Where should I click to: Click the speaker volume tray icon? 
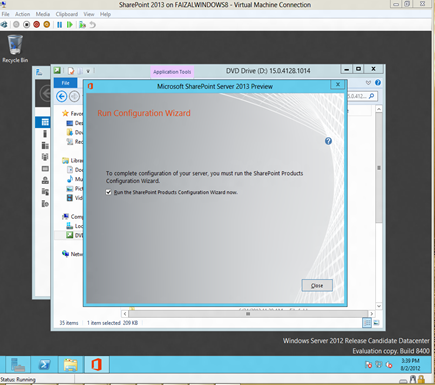coord(389,365)
